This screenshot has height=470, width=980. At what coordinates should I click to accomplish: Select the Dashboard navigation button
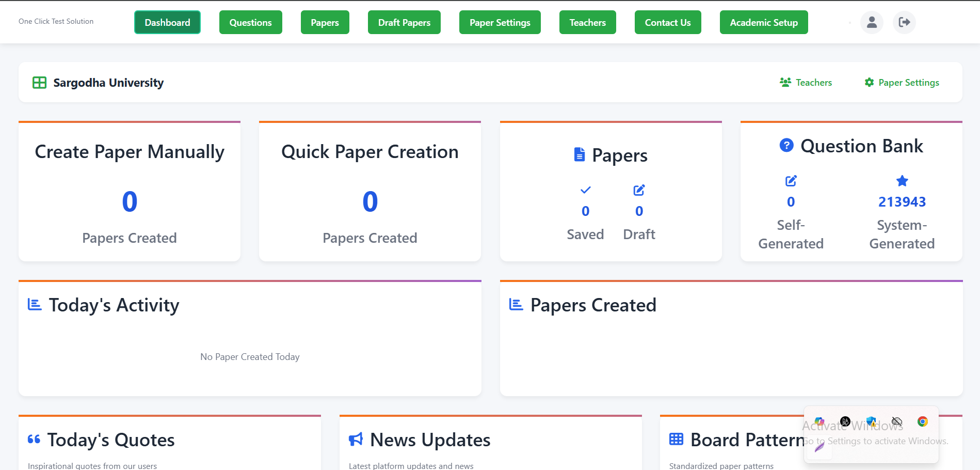click(x=167, y=22)
